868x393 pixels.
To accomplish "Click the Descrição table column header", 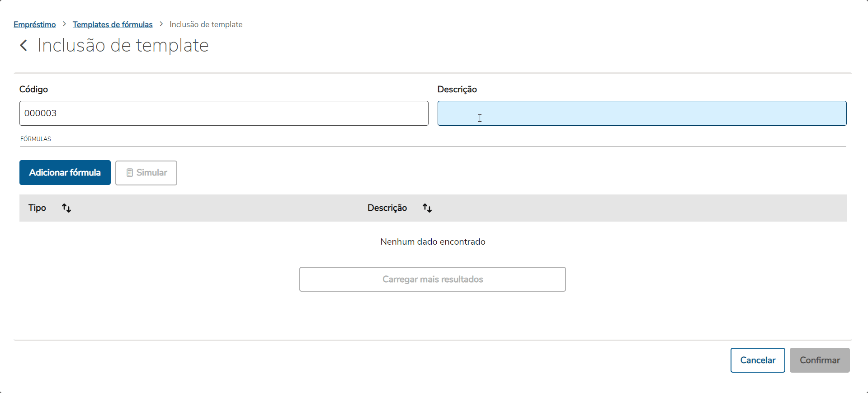I will pos(387,208).
